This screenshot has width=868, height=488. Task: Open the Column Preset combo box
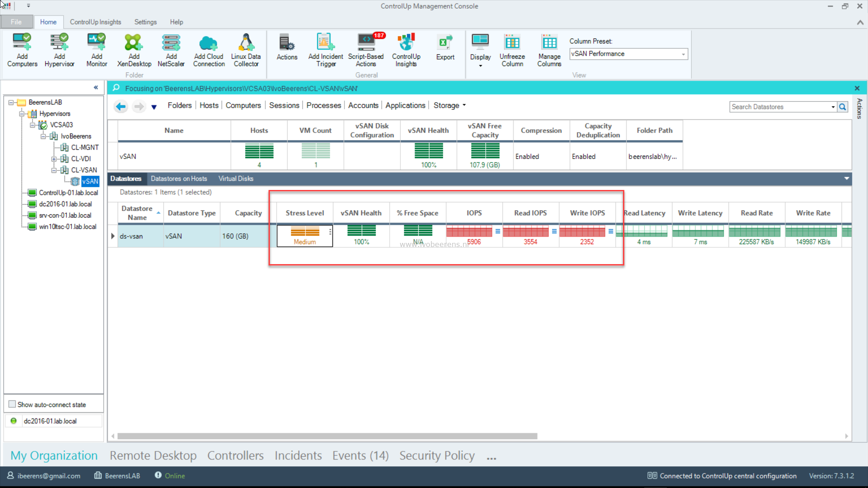628,54
